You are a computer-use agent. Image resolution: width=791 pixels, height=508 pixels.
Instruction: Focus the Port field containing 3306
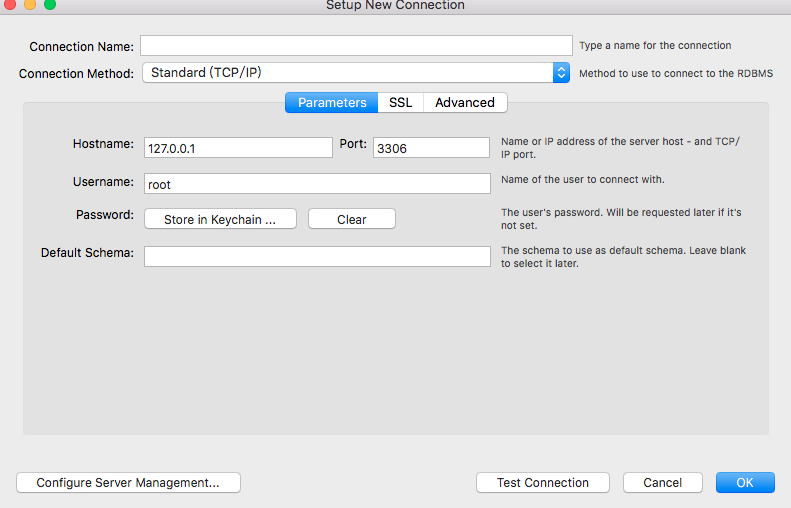(x=431, y=148)
